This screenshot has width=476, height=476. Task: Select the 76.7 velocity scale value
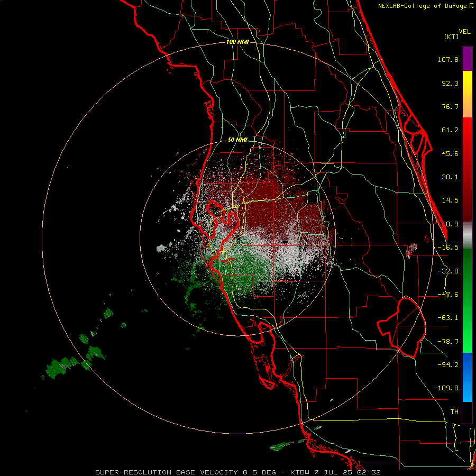(x=450, y=106)
